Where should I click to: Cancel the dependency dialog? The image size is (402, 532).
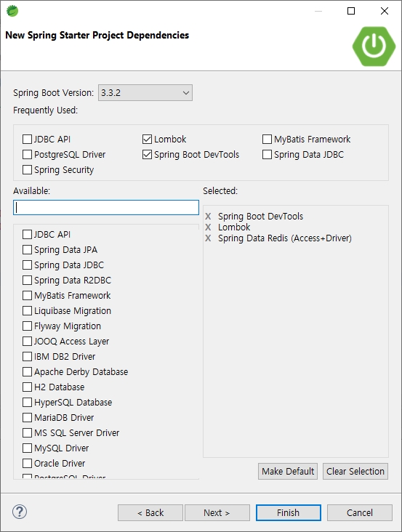click(x=360, y=512)
